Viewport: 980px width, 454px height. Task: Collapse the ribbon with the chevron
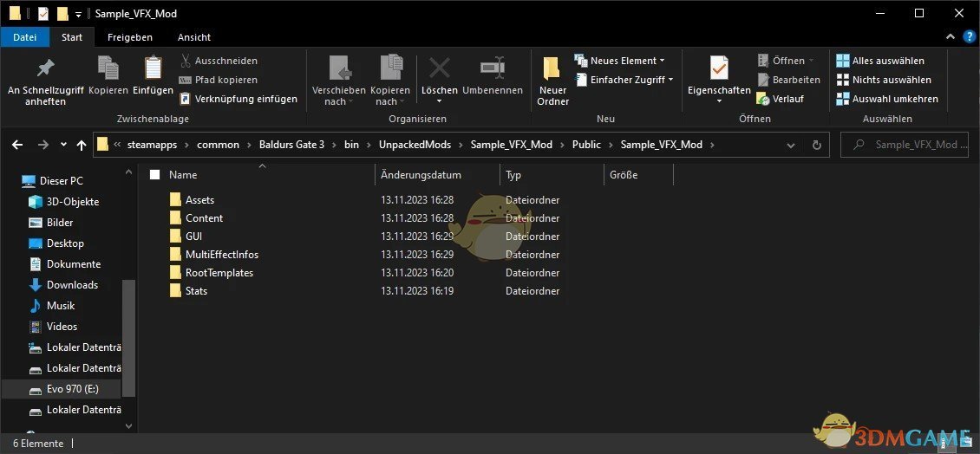tap(951, 37)
